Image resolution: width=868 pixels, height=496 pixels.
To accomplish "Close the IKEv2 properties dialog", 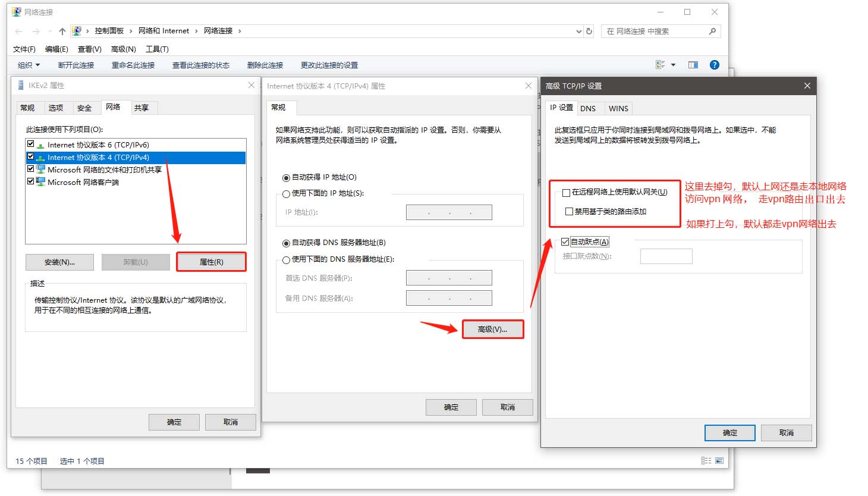I will tap(251, 86).
